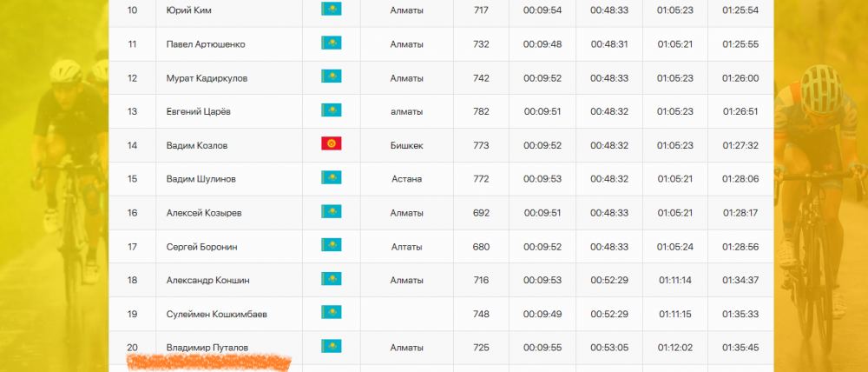Click finish time 01:35:45 in row 20

click(740, 348)
